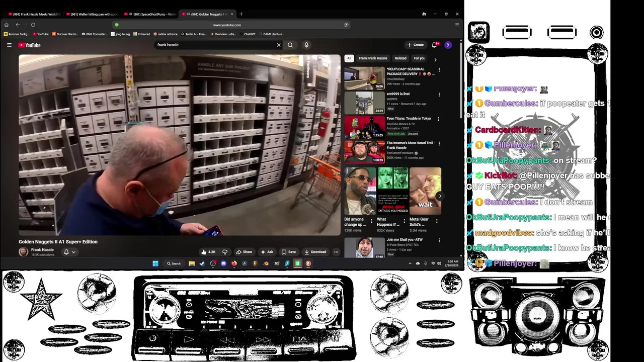Open options for 'Join me Shall you -ATW'
This screenshot has height=362, width=644.
click(439, 240)
